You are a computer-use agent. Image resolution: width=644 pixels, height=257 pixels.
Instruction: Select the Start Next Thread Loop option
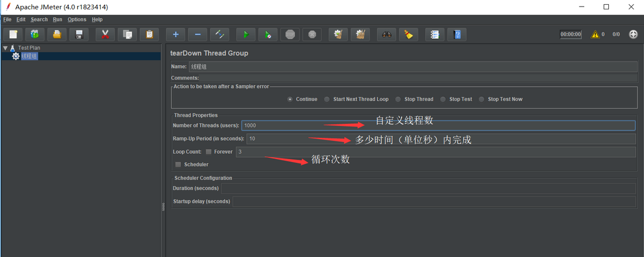pyautogui.click(x=327, y=99)
